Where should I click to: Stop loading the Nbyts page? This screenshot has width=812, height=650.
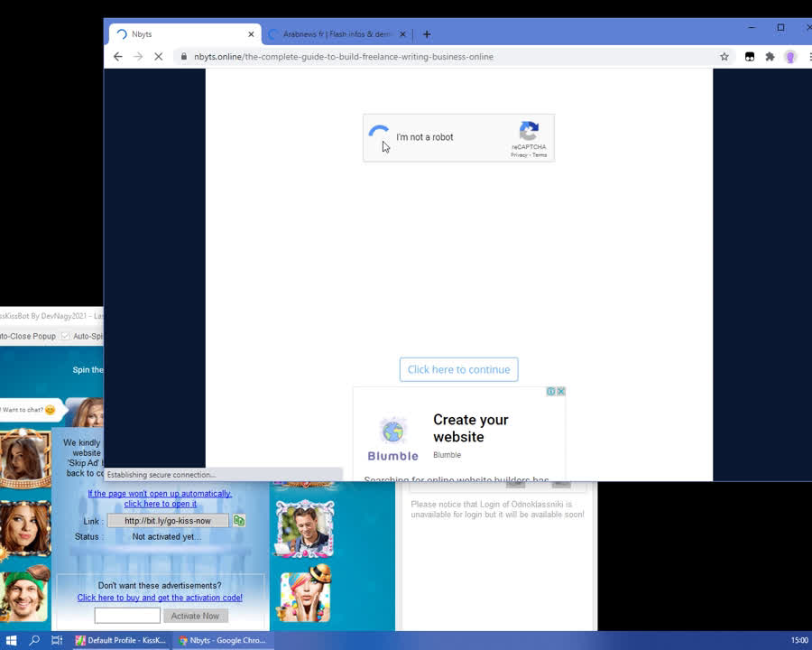[158, 56]
